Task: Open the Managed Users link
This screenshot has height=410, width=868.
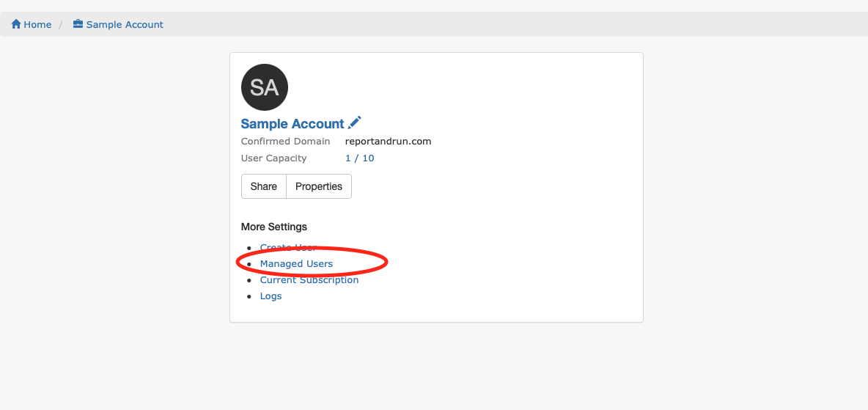Action: [x=297, y=264]
